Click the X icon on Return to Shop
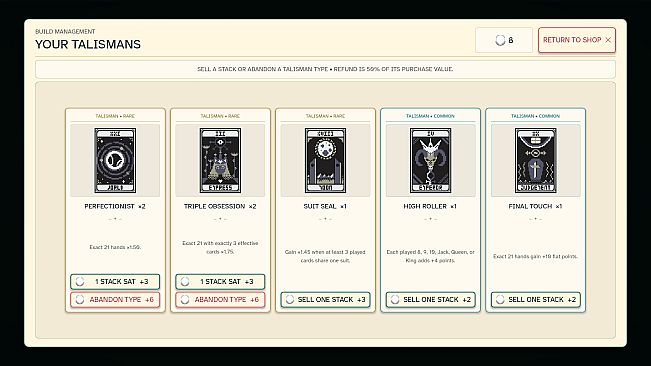Screen dimensions: 651x366 (608, 40)
